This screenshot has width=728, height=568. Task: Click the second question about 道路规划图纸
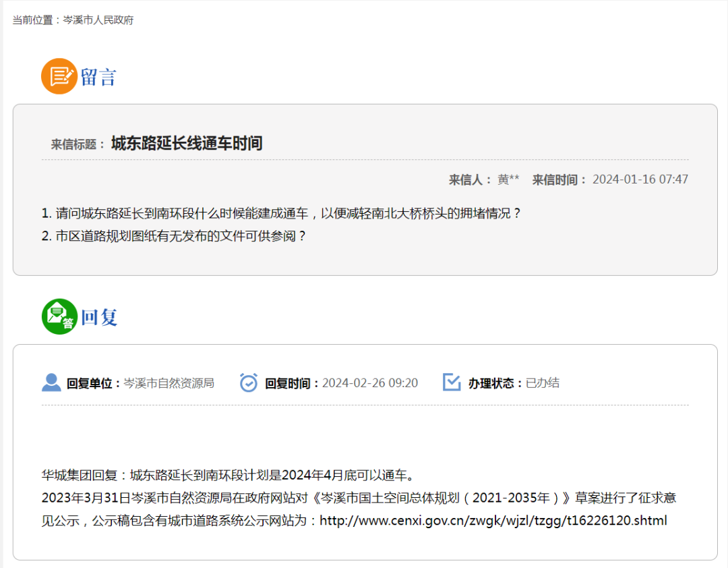point(174,236)
